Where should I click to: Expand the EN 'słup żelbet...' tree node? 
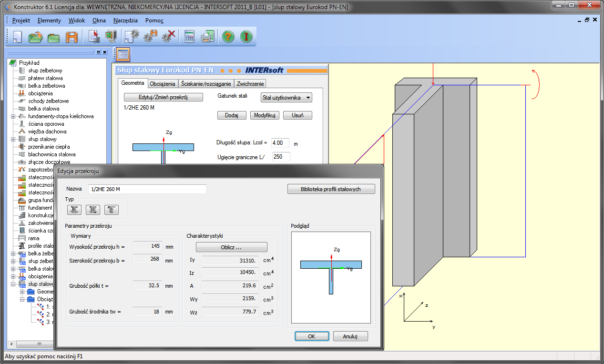pos(13,261)
